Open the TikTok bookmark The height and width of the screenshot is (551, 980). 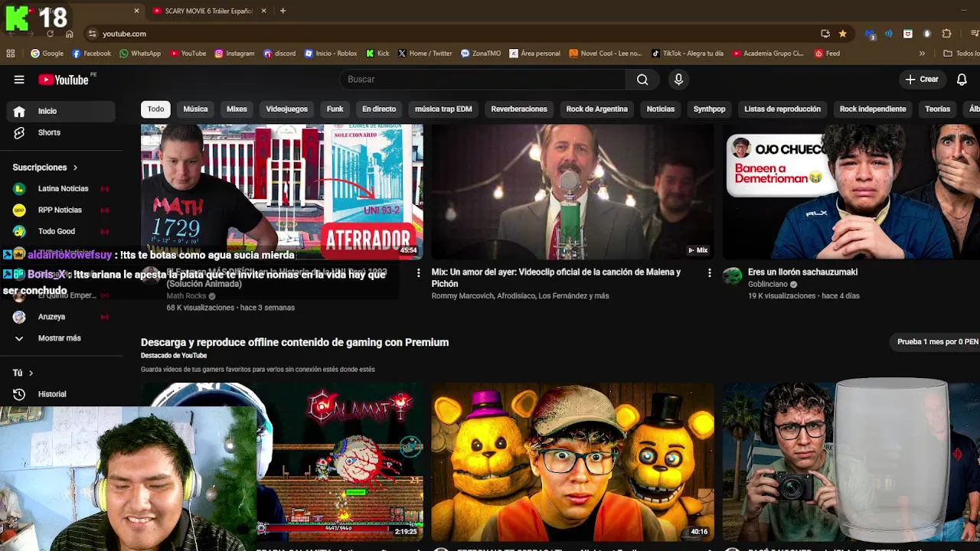pos(687,54)
